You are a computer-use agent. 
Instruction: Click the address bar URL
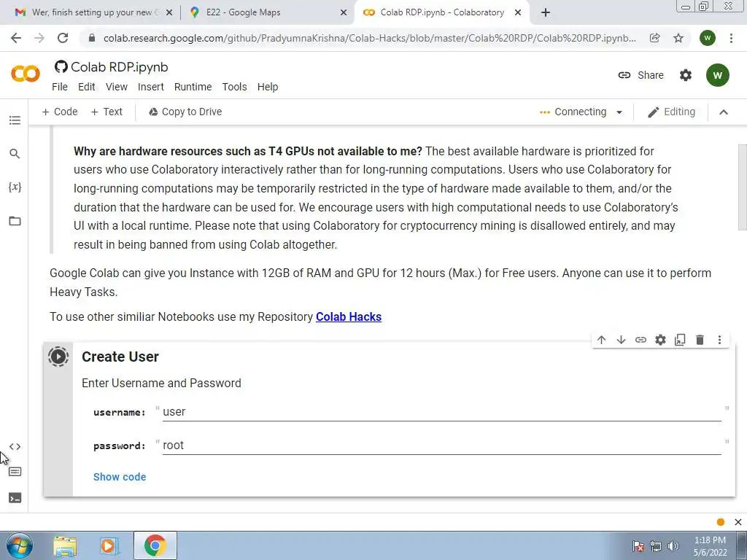[x=369, y=38]
